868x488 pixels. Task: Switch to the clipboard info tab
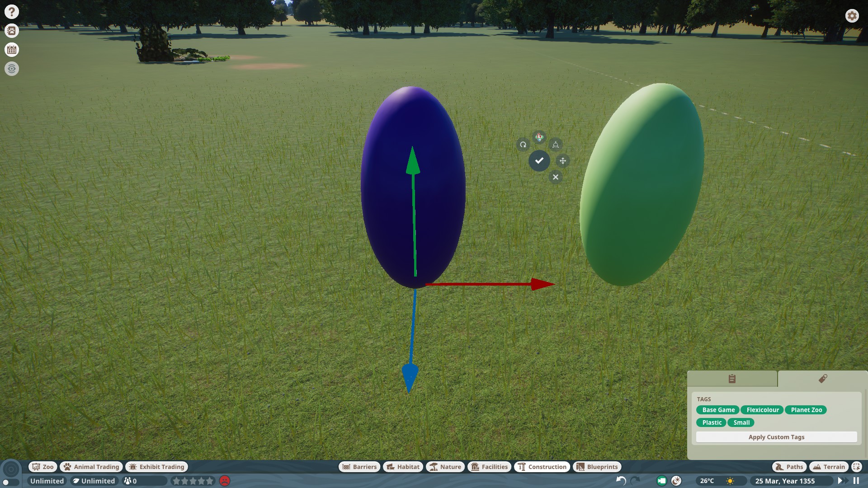pyautogui.click(x=732, y=379)
